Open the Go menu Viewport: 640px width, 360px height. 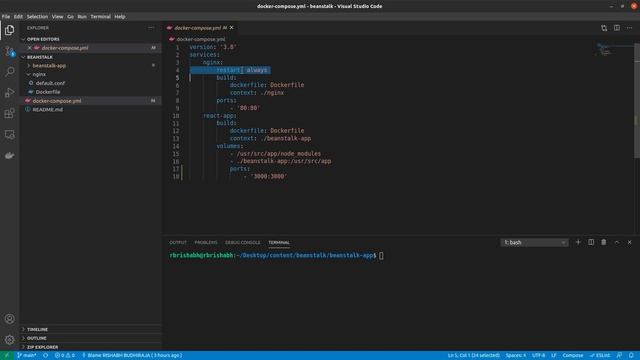(x=71, y=17)
